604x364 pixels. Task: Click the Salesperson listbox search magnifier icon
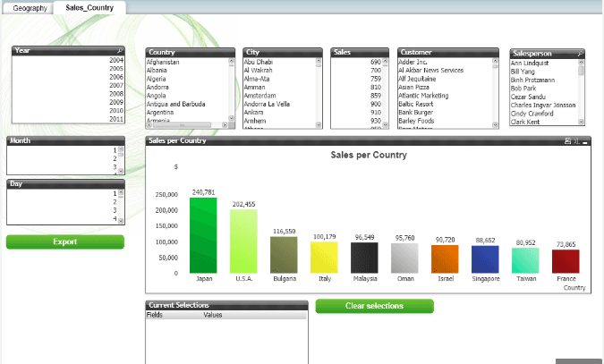(x=580, y=54)
